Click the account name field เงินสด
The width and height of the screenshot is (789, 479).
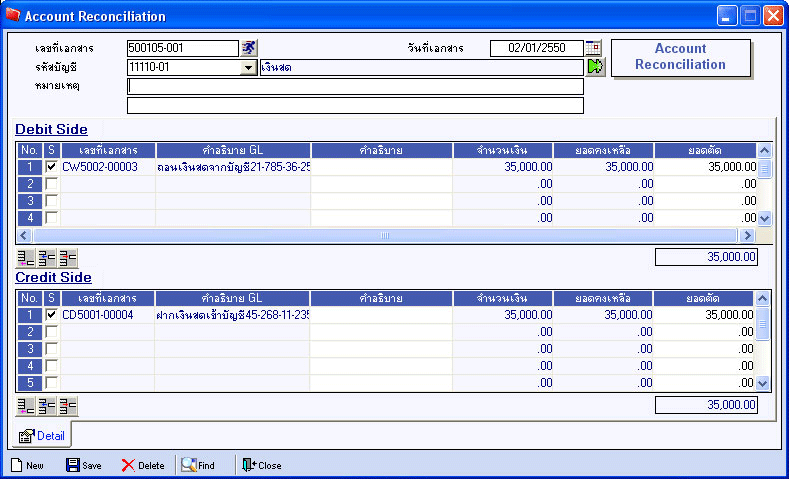(x=422, y=67)
